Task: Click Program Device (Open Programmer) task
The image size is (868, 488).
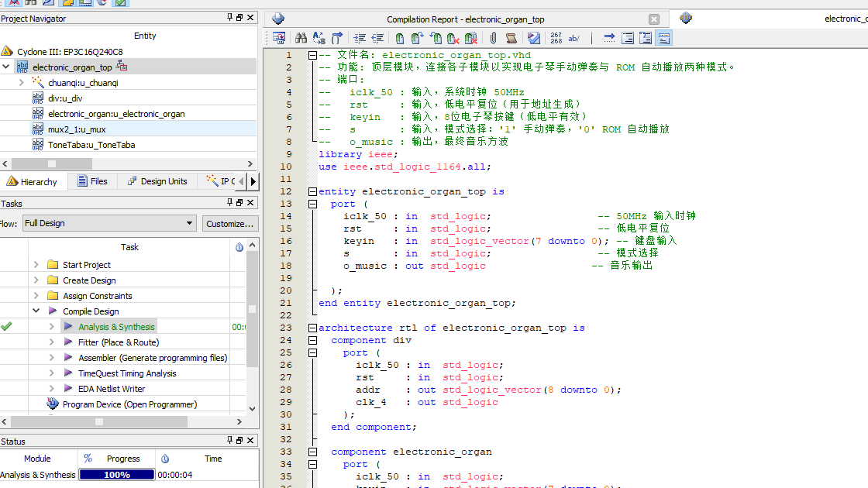Action: pos(129,404)
